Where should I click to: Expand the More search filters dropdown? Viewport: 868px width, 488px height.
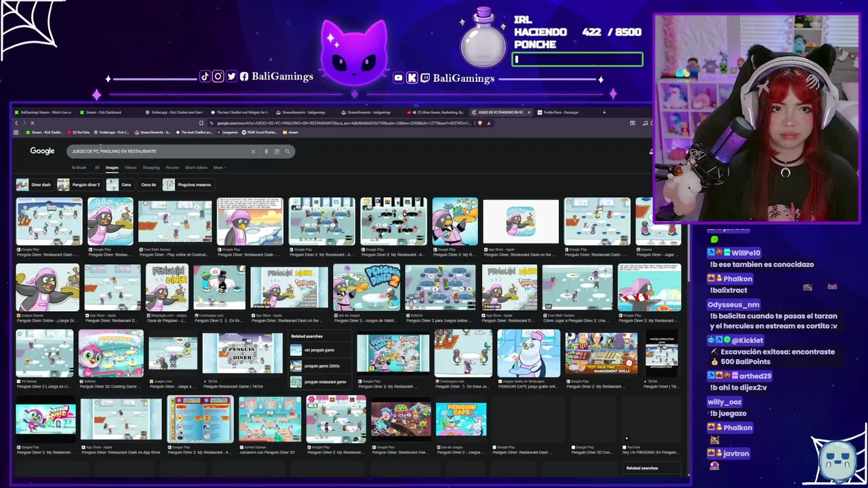(219, 167)
